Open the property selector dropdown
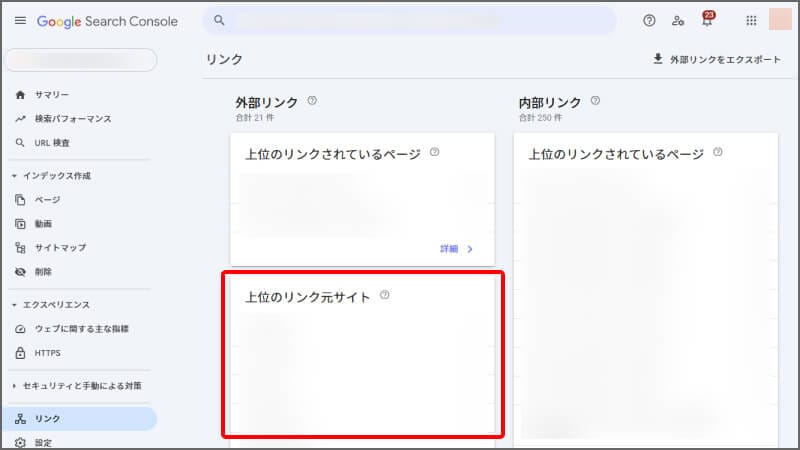This screenshot has width=800, height=450. click(82, 60)
